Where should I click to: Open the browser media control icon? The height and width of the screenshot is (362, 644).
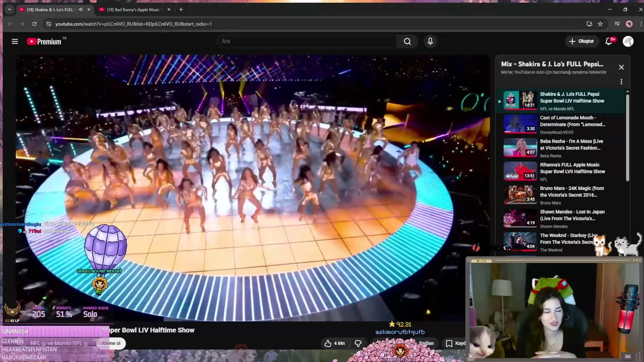pyautogui.click(x=617, y=24)
